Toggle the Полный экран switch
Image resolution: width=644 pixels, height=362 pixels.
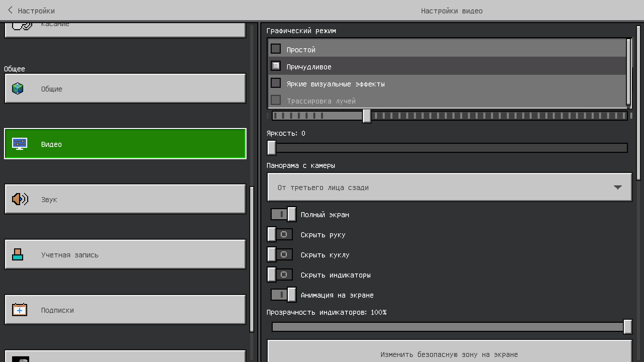pyautogui.click(x=283, y=214)
